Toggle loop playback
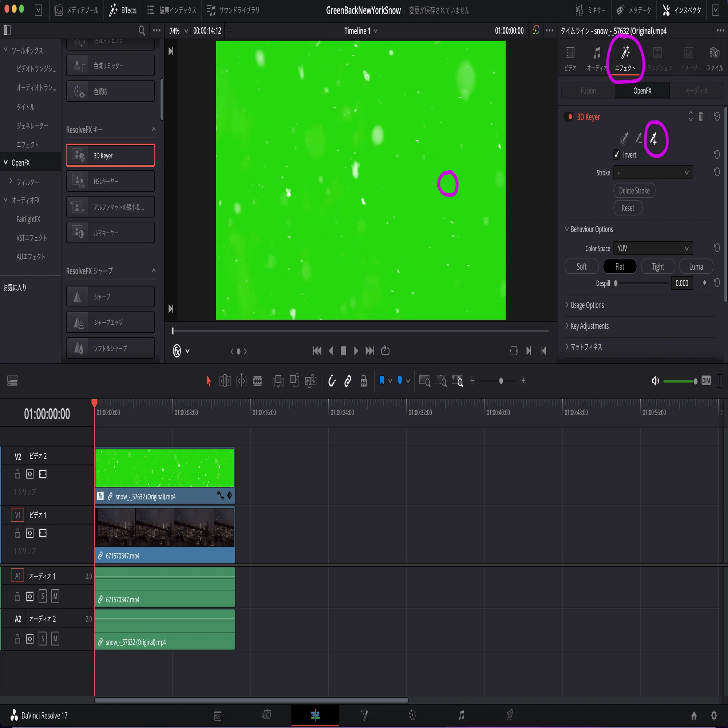 [x=385, y=351]
